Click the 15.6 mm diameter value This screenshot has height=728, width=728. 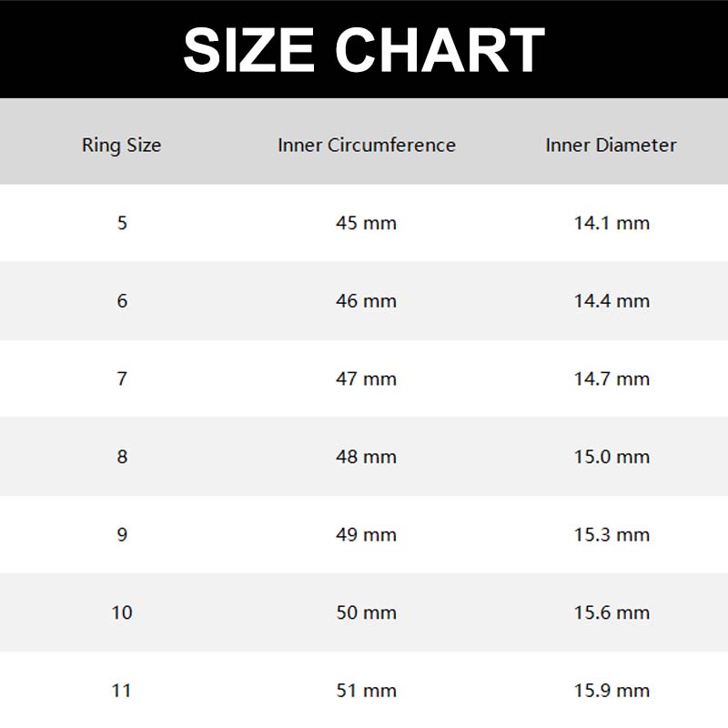[612, 612]
